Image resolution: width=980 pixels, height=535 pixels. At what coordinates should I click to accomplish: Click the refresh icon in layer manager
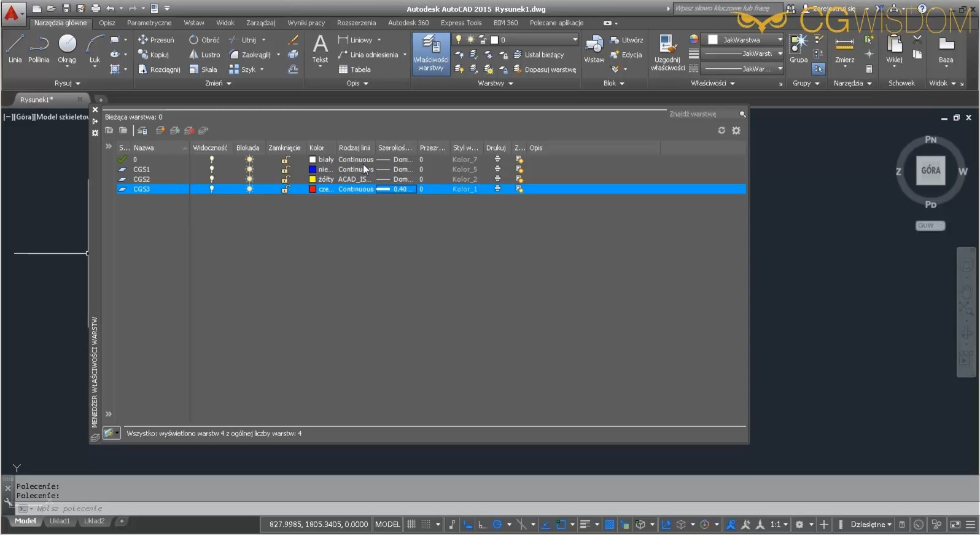(x=721, y=130)
